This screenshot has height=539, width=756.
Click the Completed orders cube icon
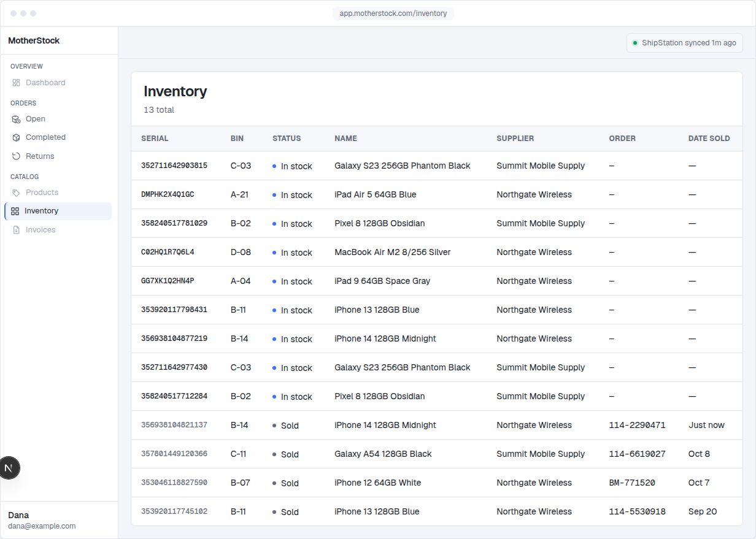pos(17,137)
